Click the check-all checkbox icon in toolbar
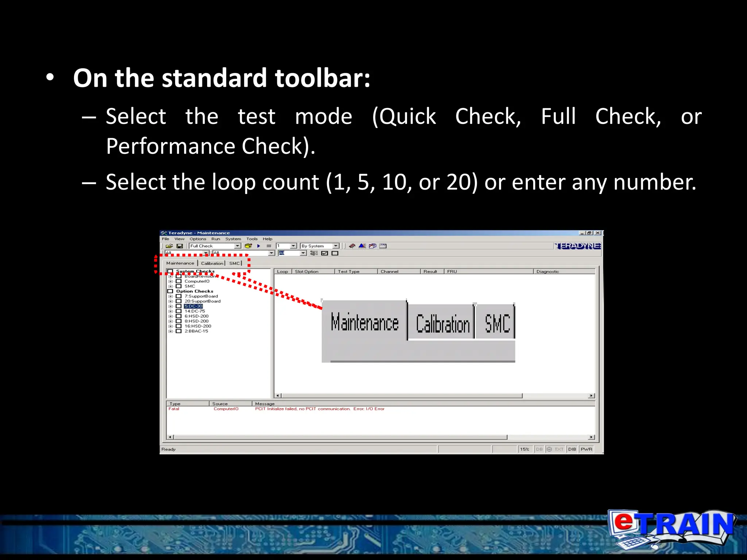This screenshot has width=747, height=560. coord(325,253)
